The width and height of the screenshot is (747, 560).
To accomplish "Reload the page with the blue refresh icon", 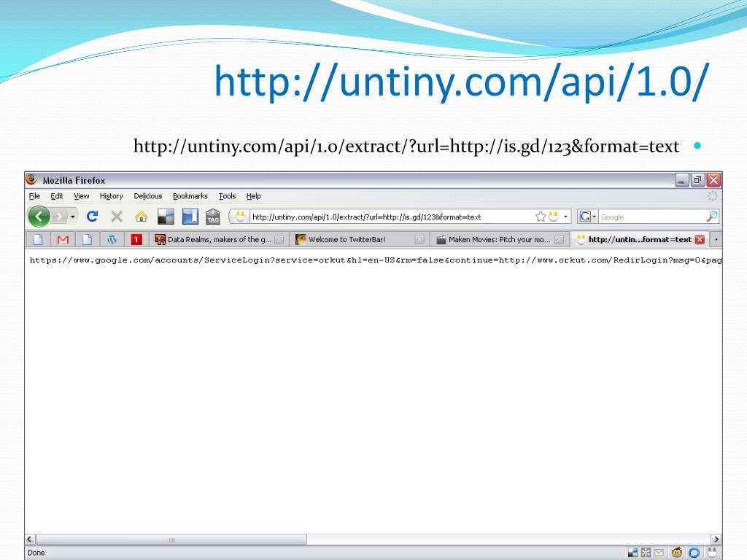I will [x=92, y=217].
